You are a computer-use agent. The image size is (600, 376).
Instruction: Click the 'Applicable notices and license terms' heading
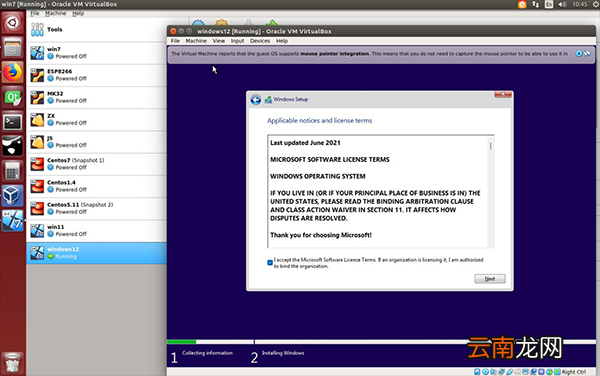click(x=320, y=120)
